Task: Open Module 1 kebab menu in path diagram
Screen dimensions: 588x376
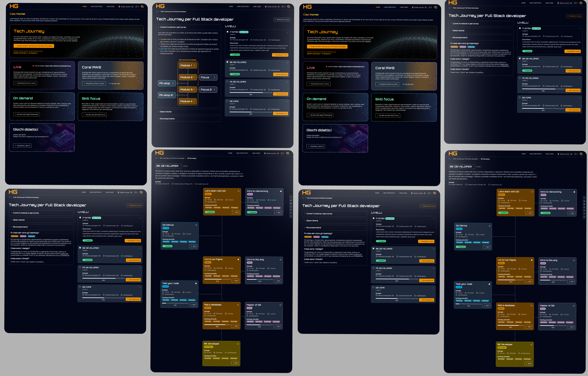Action: click(194, 65)
